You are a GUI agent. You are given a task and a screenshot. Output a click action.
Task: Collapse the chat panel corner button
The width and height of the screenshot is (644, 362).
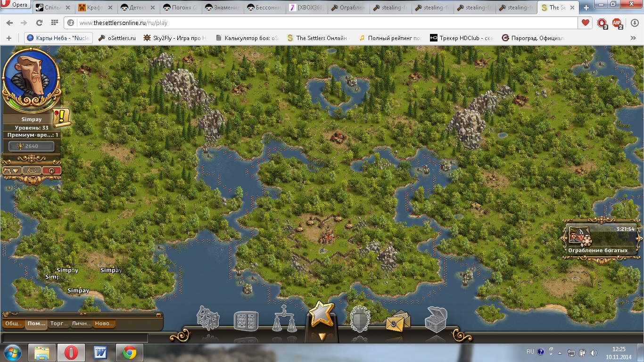click(x=159, y=315)
